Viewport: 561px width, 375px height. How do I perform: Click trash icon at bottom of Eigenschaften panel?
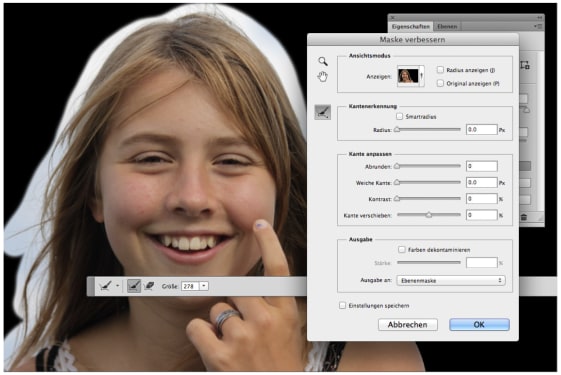524,217
